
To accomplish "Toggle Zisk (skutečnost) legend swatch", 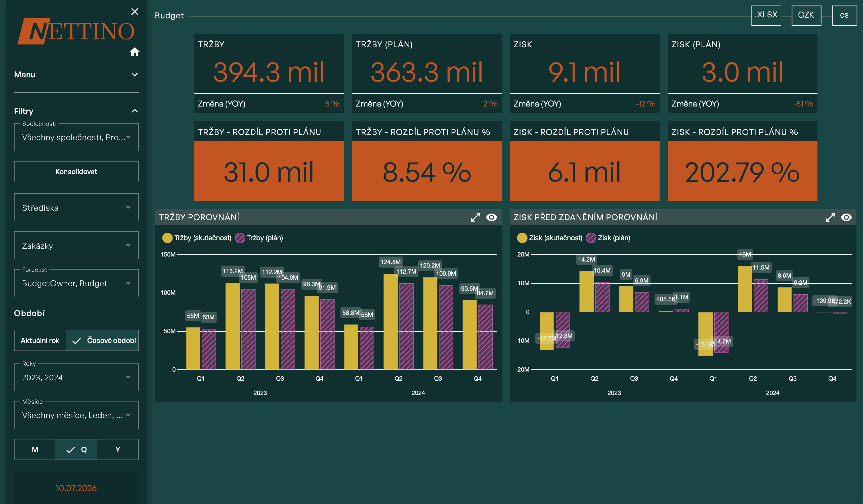I will point(522,238).
